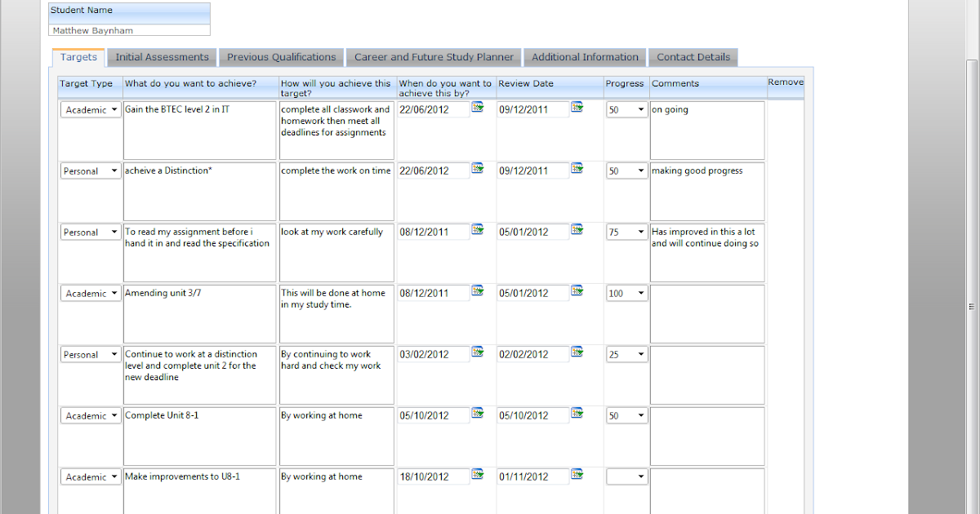Edit 'complete all classwork and homework' method box
The height and width of the screenshot is (514, 980).
tap(336, 131)
